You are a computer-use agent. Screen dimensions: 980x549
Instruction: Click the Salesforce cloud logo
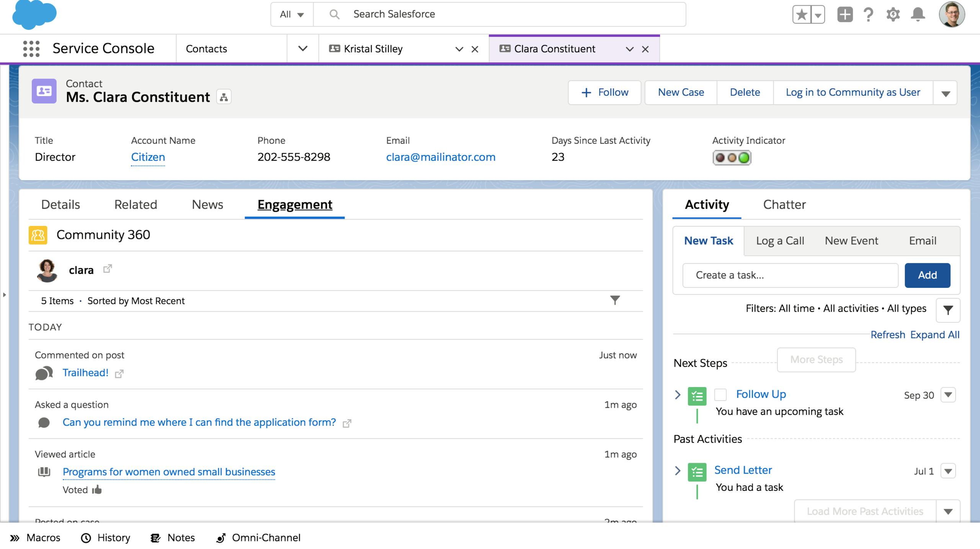[34, 15]
